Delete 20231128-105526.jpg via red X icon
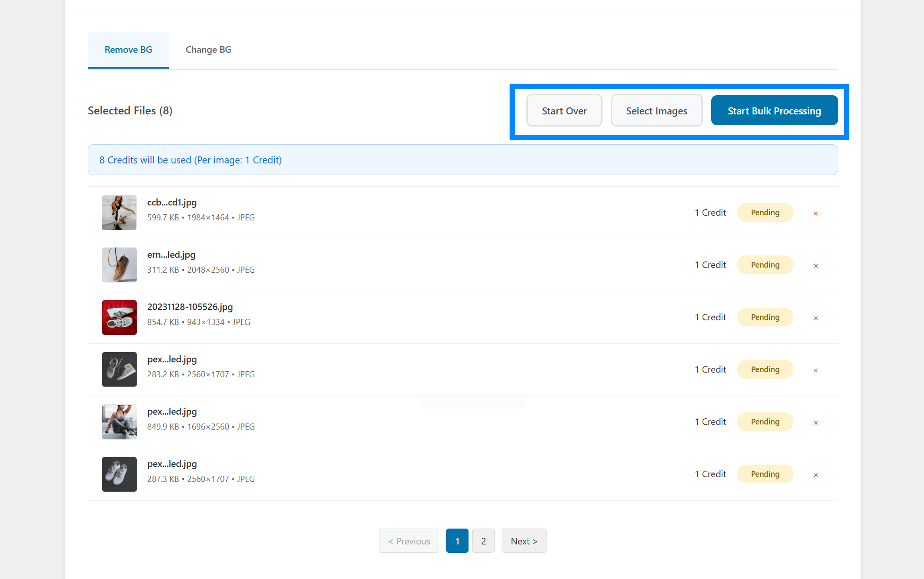Viewport: 924px width, 579px height. (816, 318)
